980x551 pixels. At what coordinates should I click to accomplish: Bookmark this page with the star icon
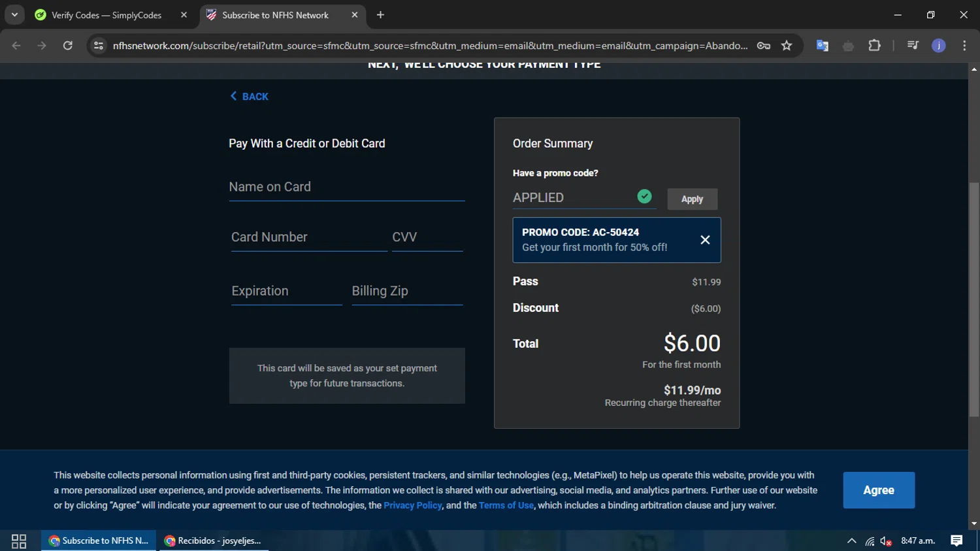787,46
